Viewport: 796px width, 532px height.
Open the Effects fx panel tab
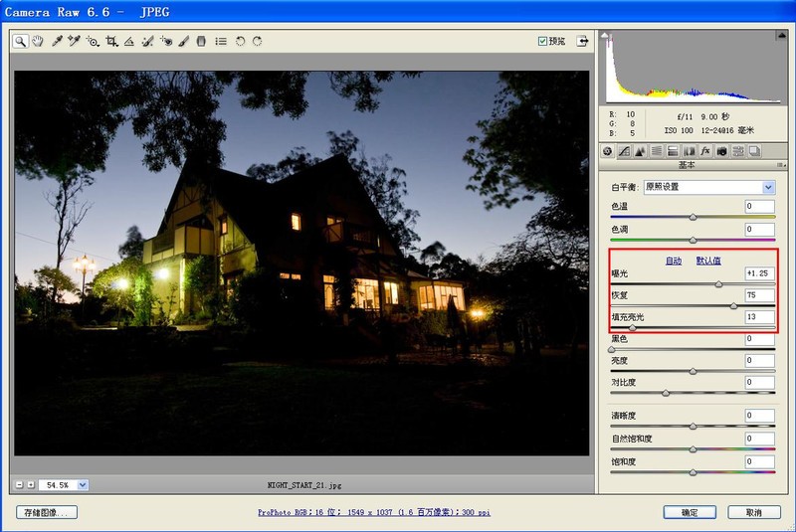pos(705,151)
